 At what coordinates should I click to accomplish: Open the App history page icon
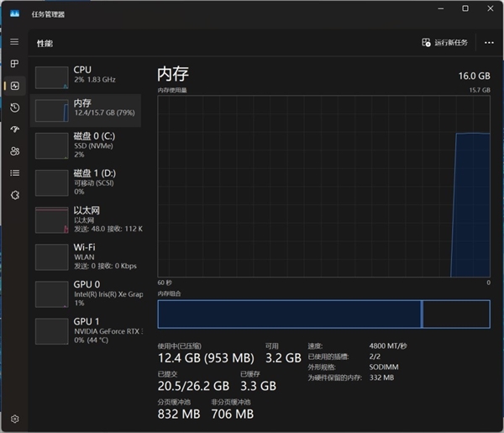coord(14,108)
